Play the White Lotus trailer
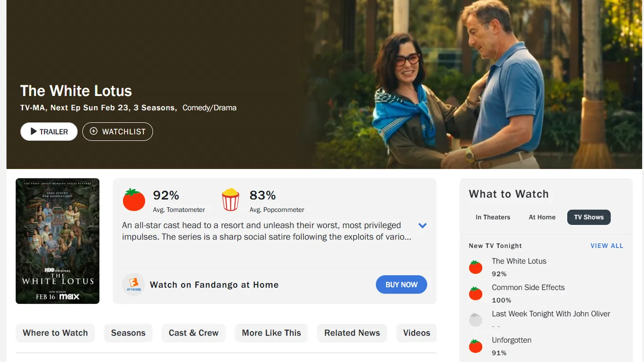 (x=49, y=132)
